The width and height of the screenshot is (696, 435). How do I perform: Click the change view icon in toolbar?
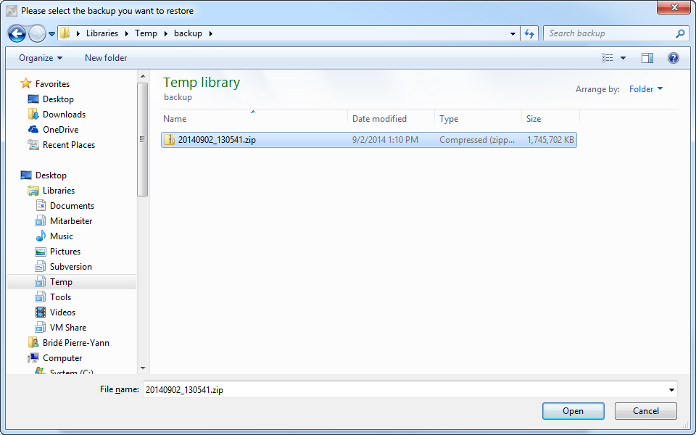pos(607,58)
